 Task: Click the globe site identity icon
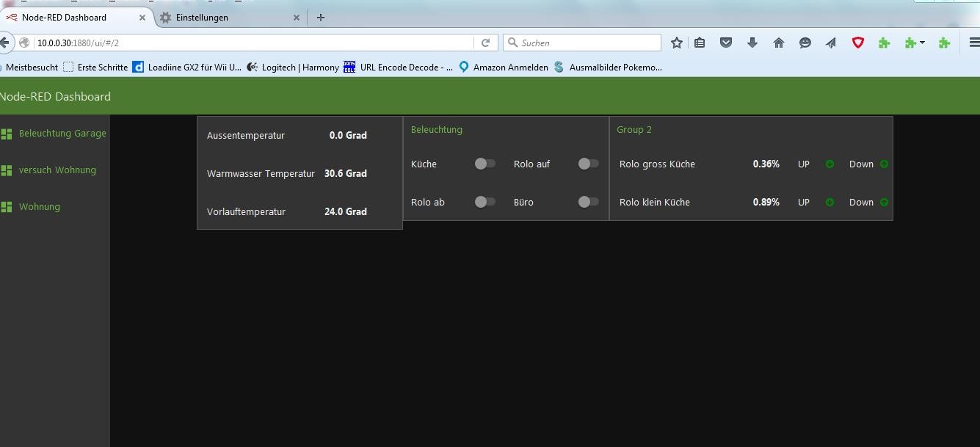(x=24, y=43)
